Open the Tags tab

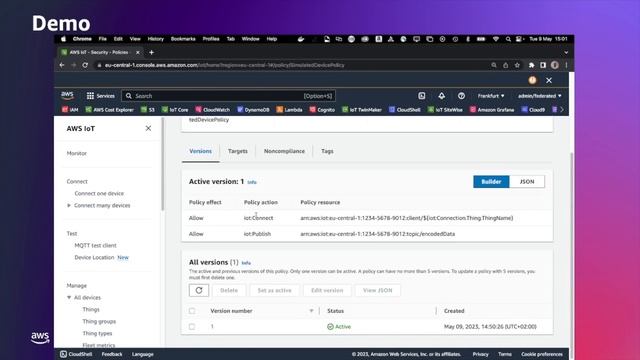(x=327, y=151)
